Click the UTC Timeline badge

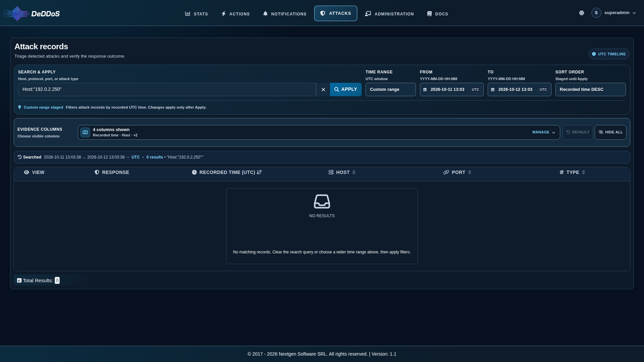[608, 54]
